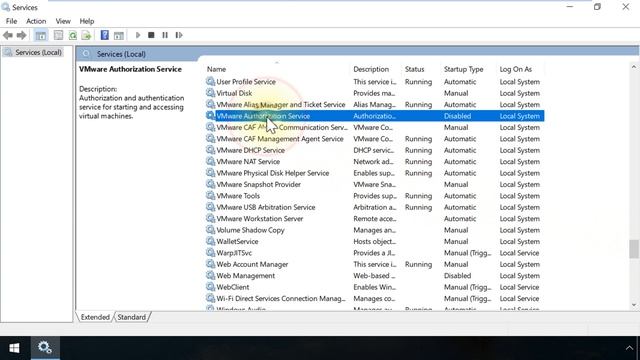
Task: Sort by the Startup Type column header
Action: [464, 69]
